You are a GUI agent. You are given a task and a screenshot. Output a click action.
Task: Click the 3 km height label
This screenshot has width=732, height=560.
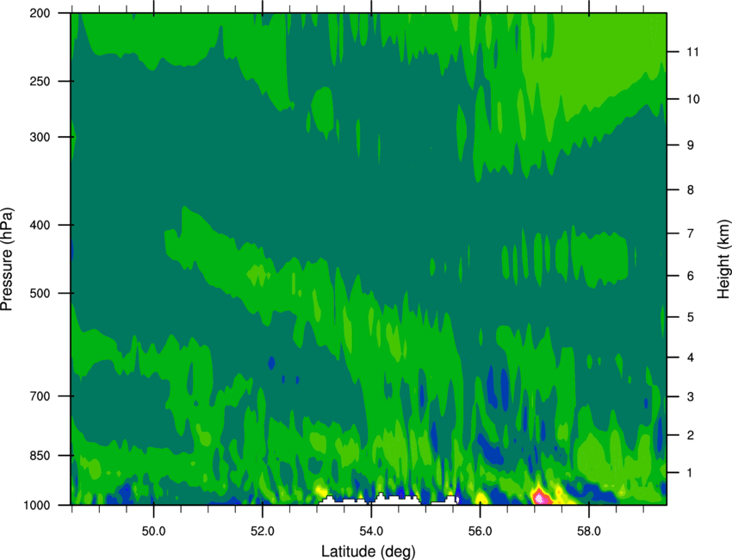pyautogui.click(x=691, y=396)
